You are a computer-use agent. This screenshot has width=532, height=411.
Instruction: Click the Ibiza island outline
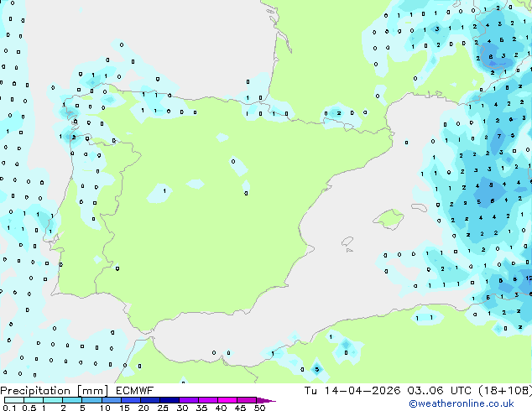[x=347, y=242]
